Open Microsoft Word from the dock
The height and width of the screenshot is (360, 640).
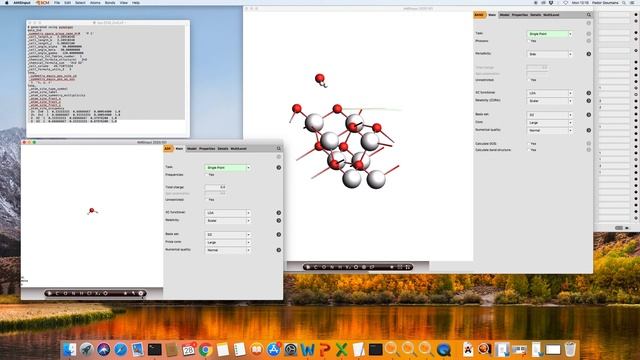(x=307, y=350)
